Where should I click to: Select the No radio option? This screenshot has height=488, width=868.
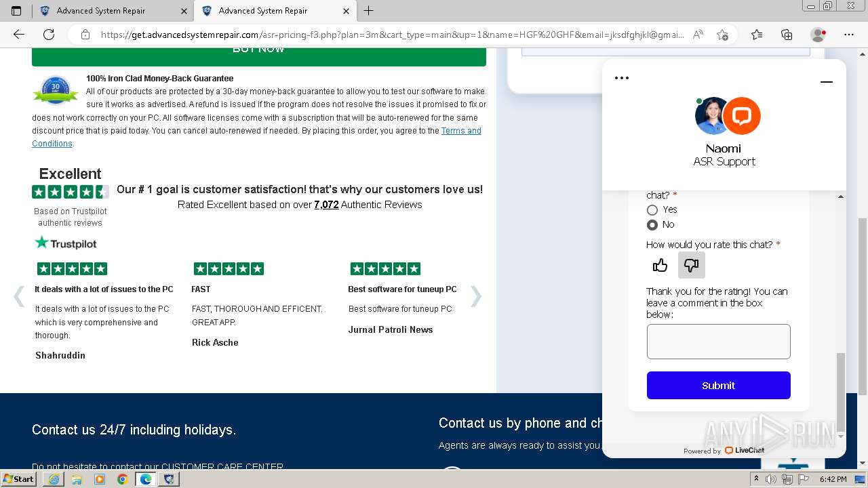652,225
